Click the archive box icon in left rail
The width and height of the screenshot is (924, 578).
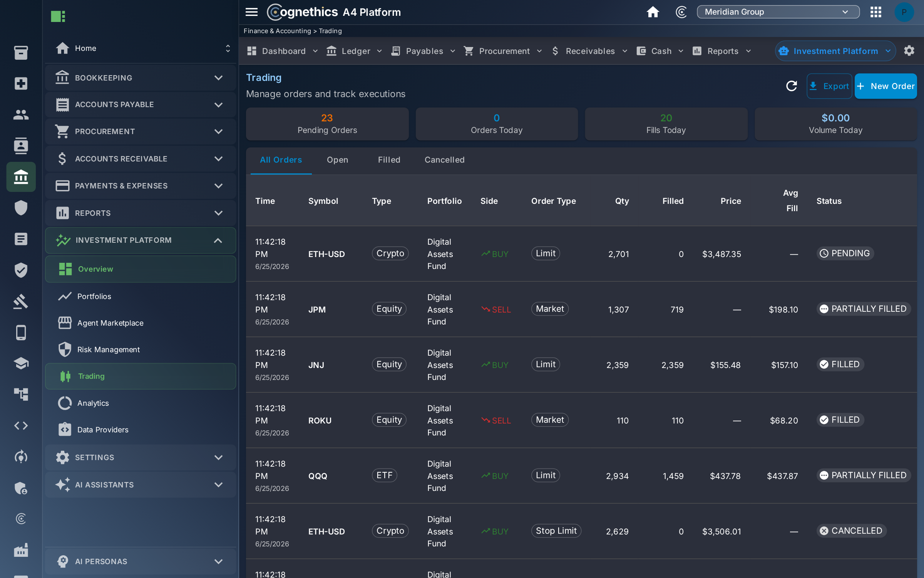pyautogui.click(x=21, y=52)
